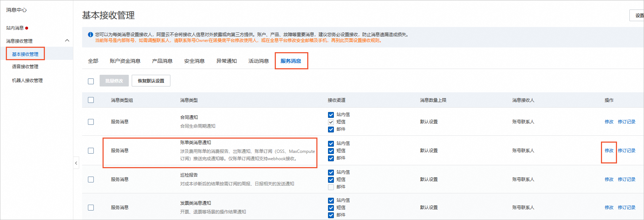The height and width of the screenshot is (220, 644).
Task: Click the 基本接收管理 page heading
Action: (108, 15)
